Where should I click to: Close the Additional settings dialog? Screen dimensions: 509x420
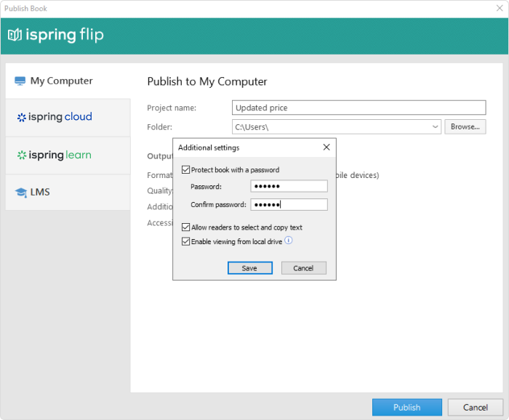click(x=326, y=148)
